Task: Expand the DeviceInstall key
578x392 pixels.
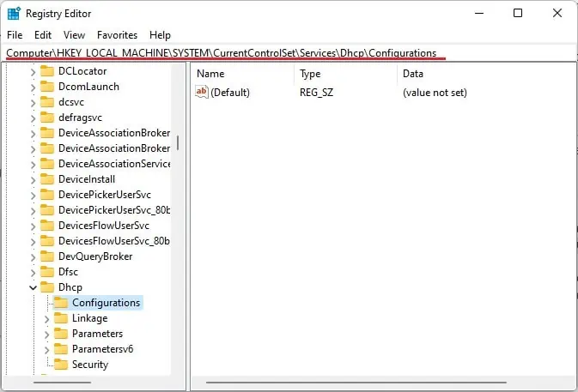Action: pyautogui.click(x=33, y=180)
